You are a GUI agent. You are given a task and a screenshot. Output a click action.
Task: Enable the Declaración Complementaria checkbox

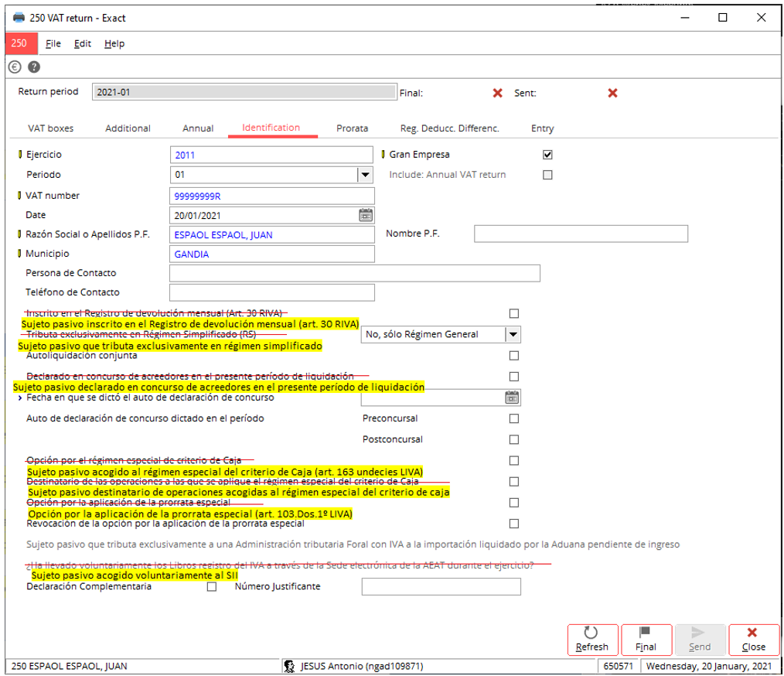pos(212,586)
